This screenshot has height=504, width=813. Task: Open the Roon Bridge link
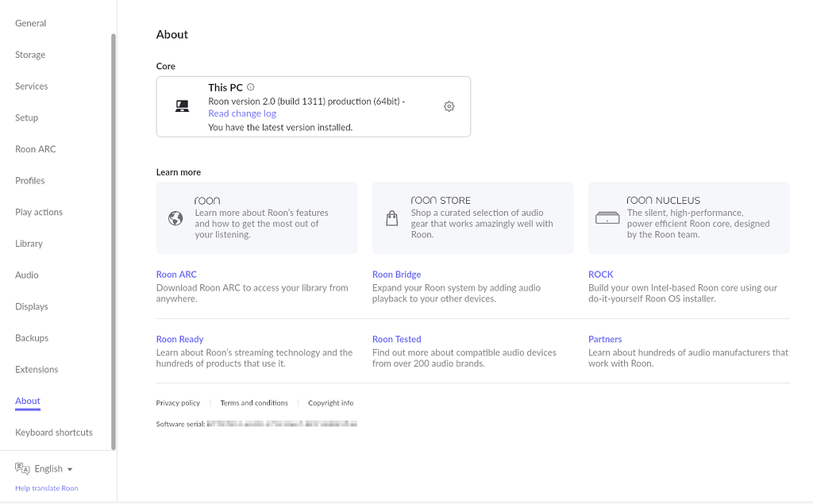click(x=397, y=275)
